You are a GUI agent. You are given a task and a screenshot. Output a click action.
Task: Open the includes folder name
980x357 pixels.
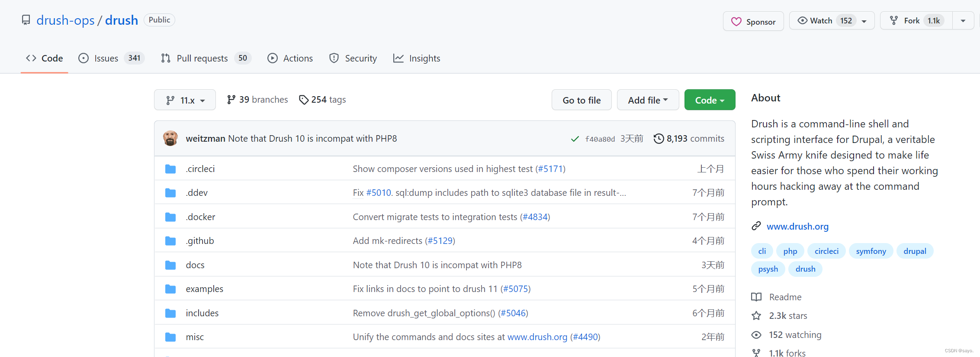click(x=202, y=313)
